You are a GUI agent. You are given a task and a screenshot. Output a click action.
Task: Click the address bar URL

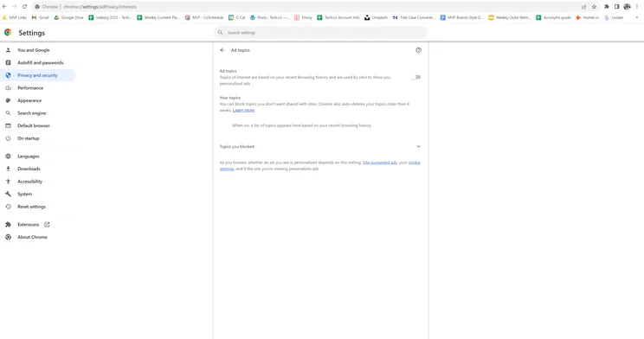(x=100, y=7)
